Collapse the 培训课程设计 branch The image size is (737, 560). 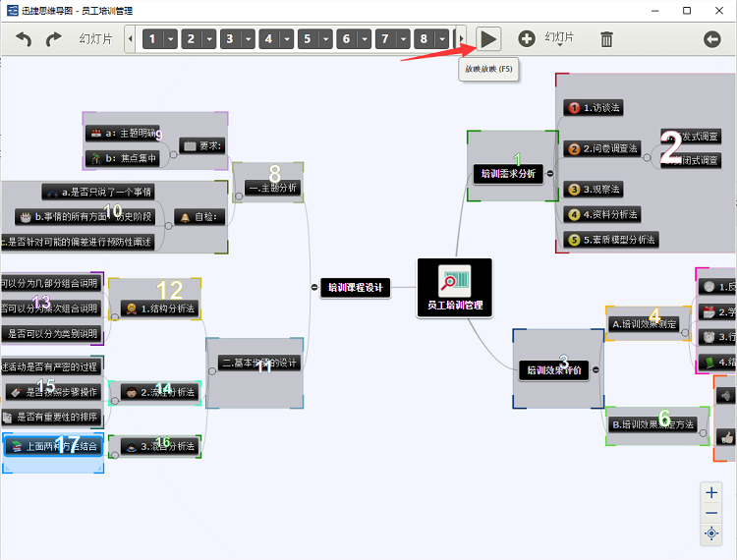[x=314, y=287]
